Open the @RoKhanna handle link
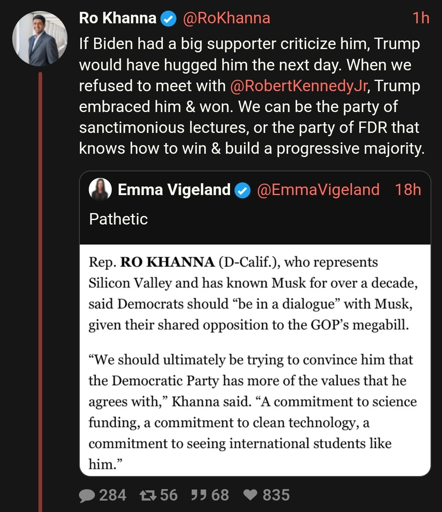 (x=226, y=18)
